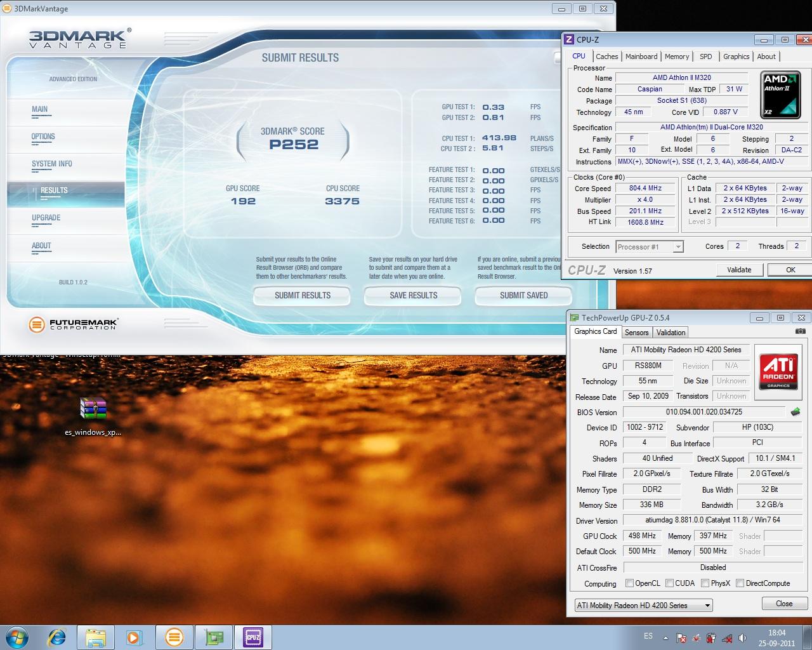Click the Close button in GPU-Z
The height and width of the screenshot is (650, 812).
(784, 604)
